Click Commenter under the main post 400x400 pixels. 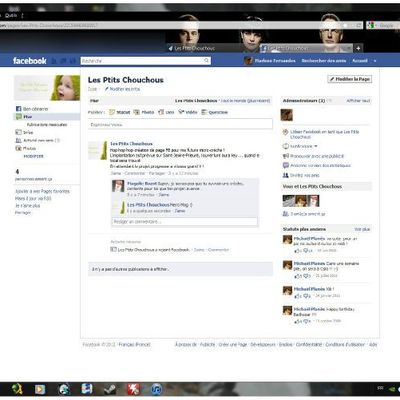click(135, 173)
